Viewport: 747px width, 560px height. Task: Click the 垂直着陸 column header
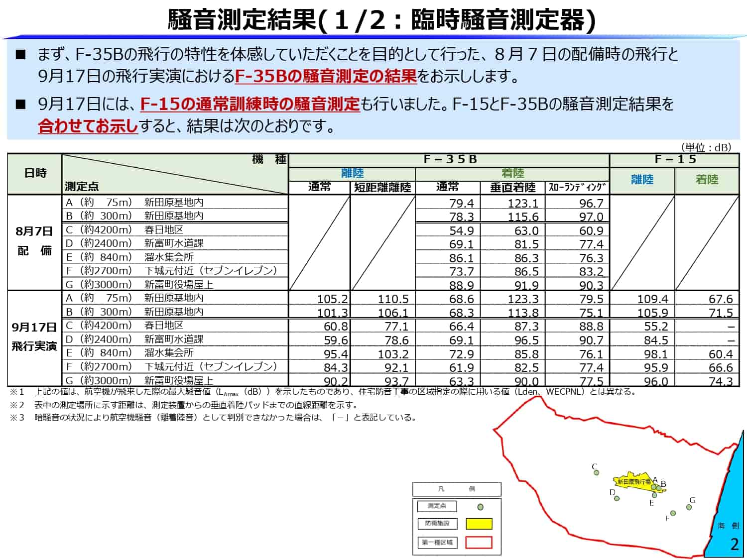(x=512, y=187)
